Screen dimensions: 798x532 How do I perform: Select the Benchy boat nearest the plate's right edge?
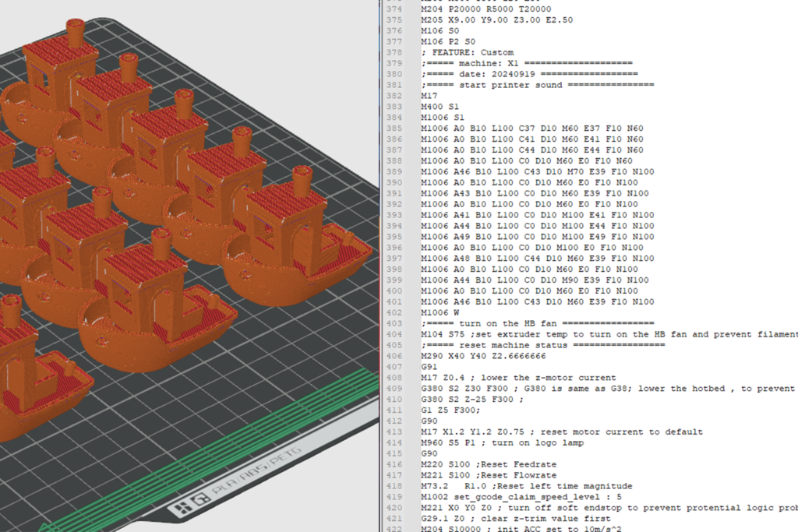pyautogui.click(x=298, y=235)
